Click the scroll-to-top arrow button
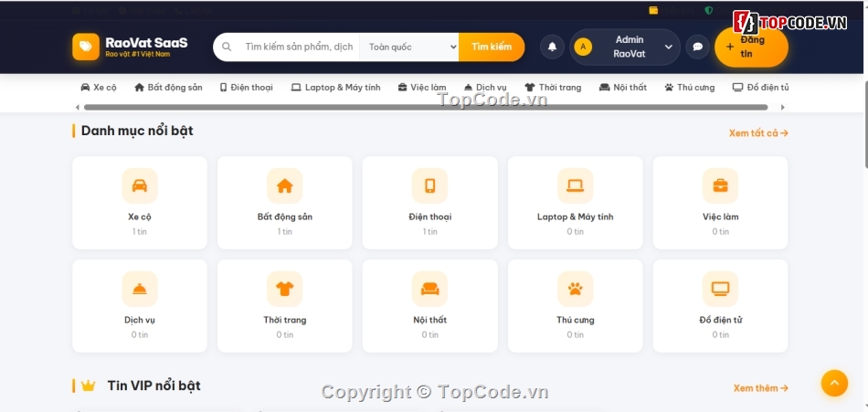Viewport: 868px width, 412px height. click(x=834, y=383)
